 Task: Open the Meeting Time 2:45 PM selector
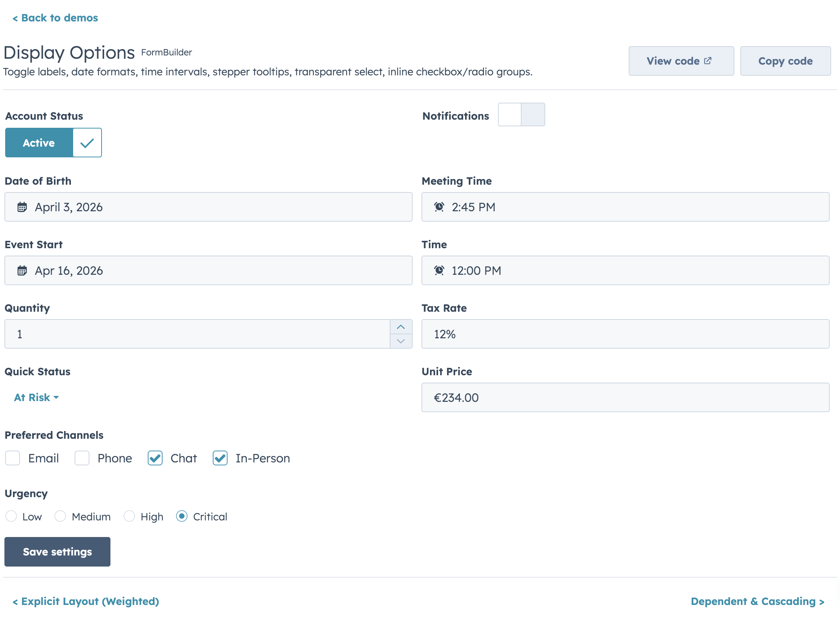point(625,207)
